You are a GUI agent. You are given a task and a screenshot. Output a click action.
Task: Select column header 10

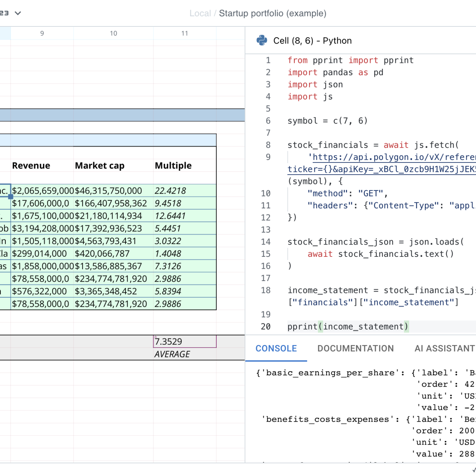click(x=113, y=33)
